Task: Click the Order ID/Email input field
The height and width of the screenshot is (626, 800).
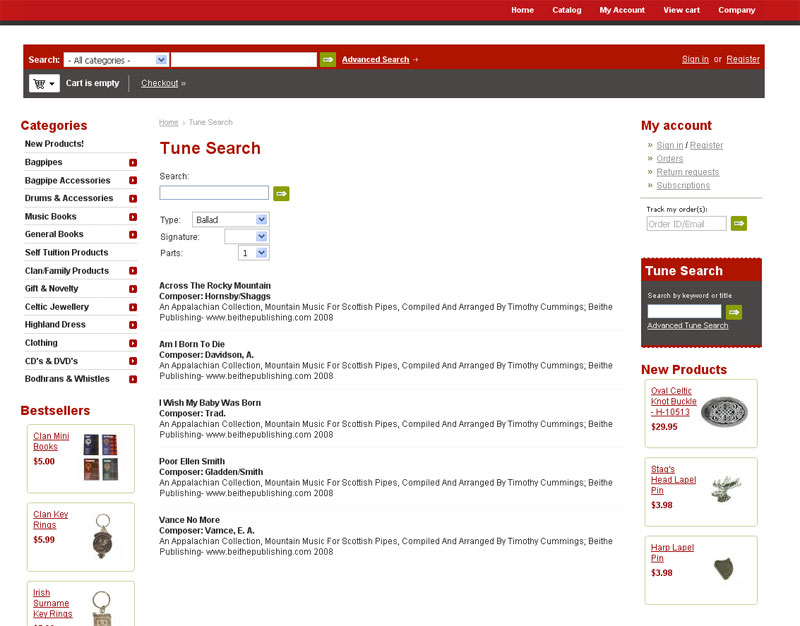Action: [x=686, y=224]
